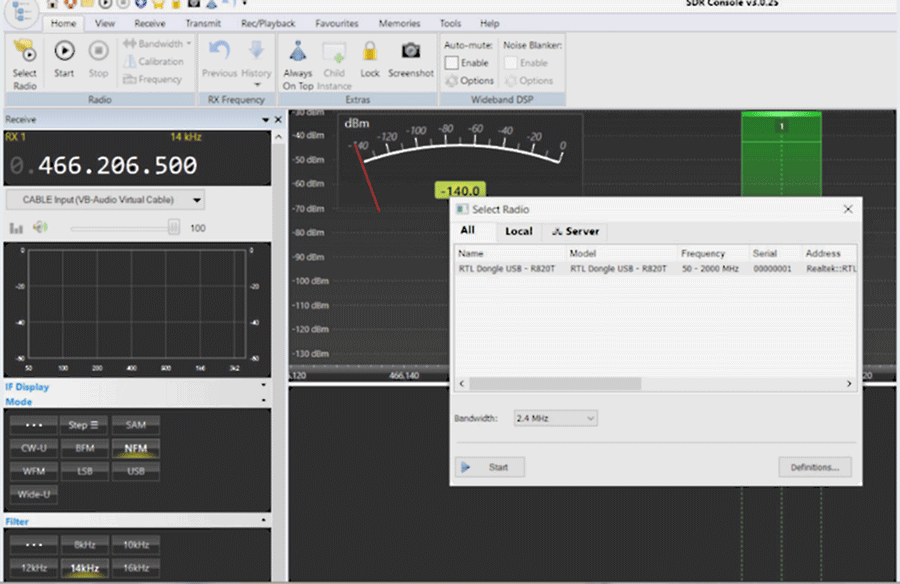The image size is (900, 584).
Task: Start the radio from the ribbon
Action: point(64,59)
